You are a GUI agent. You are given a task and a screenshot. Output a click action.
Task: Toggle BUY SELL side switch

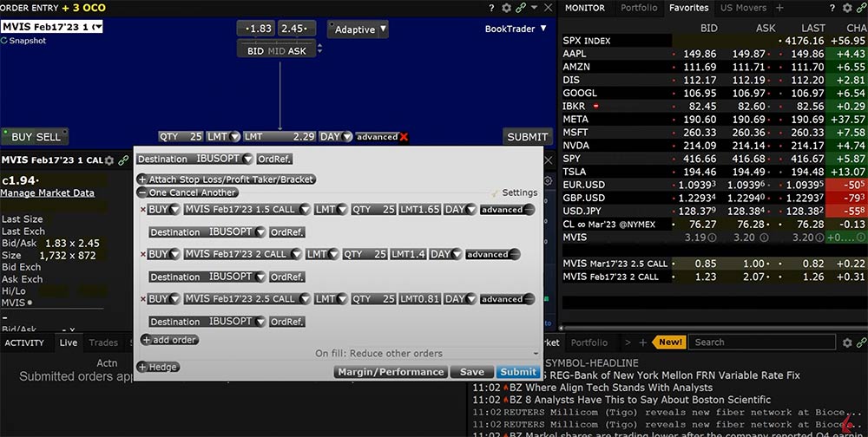pyautogui.click(x=36, y=137)
